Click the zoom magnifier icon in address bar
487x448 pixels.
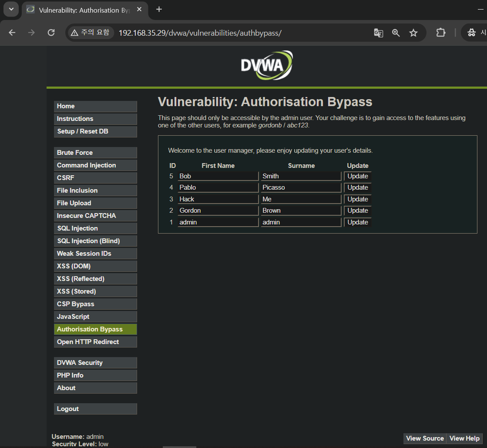point(396,33)
